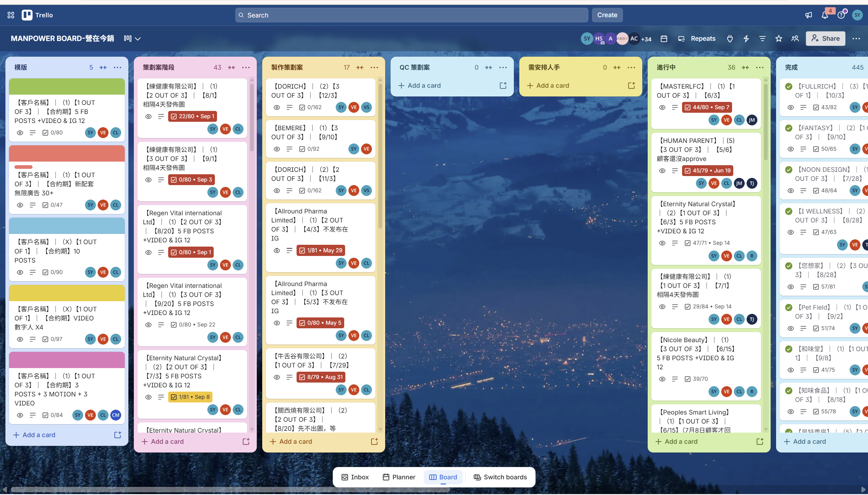Open the 需安排人手 list actions menu
This screenshot has height=495, width=868.
pyautogui.click(x=631, y=67)
